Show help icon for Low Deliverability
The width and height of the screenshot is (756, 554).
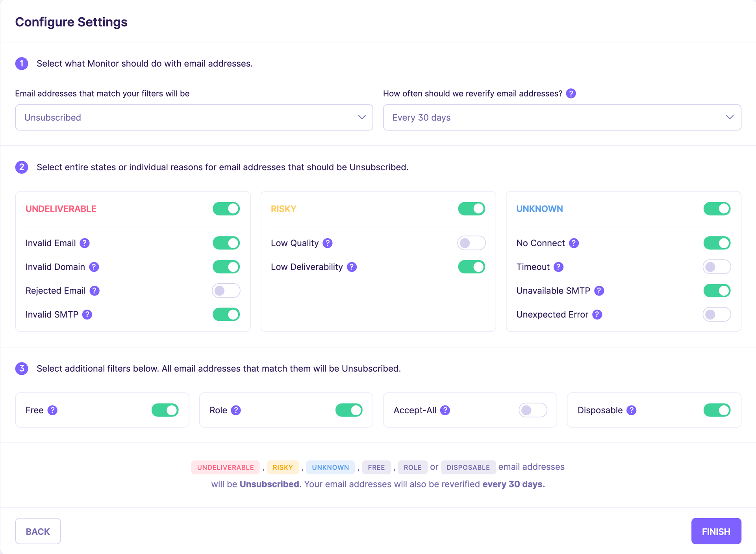tap(352, 267)
